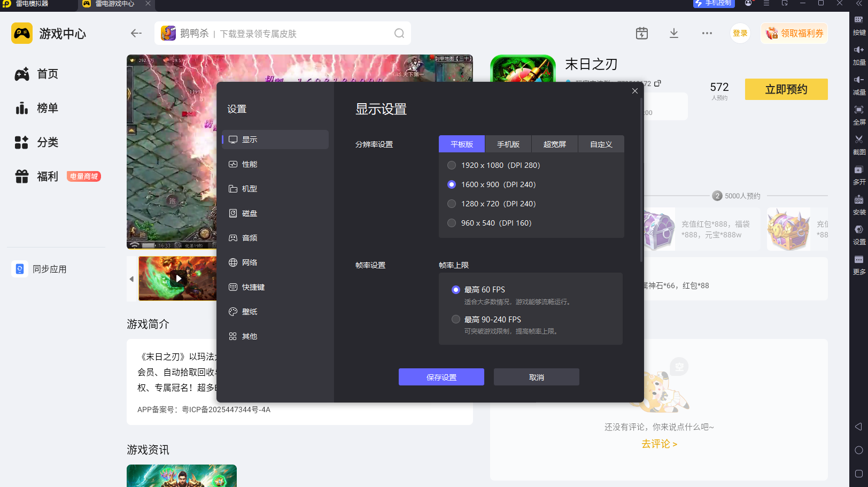
Task: Open the 榜单 rankings page
Action: [x=36, y=108]
